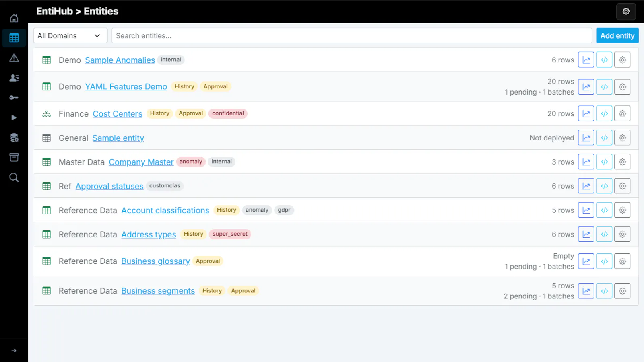Open the database icon in sidebar
644x362 pixels.
[x=14, y=138]
